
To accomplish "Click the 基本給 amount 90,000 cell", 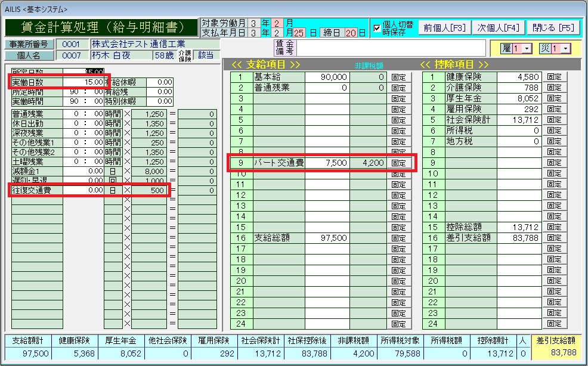I will 327,77.
